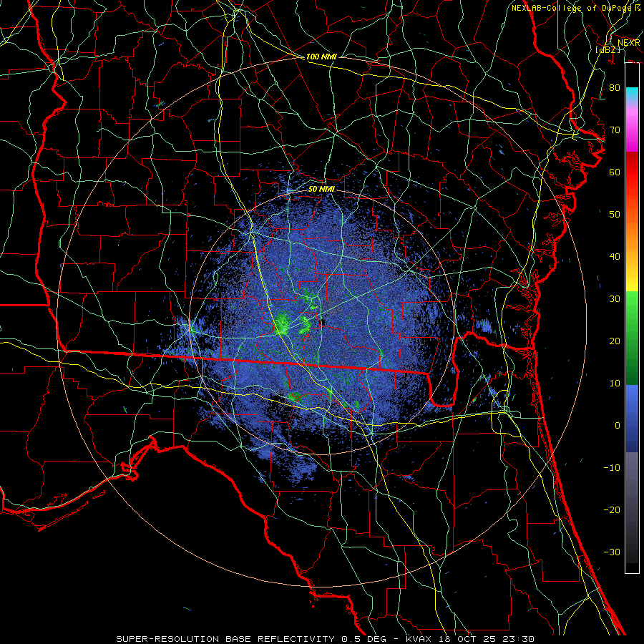Click the -30 value on the dBZ scale
The height and width of the screenshot is (644, 644).
pos(612,552)
